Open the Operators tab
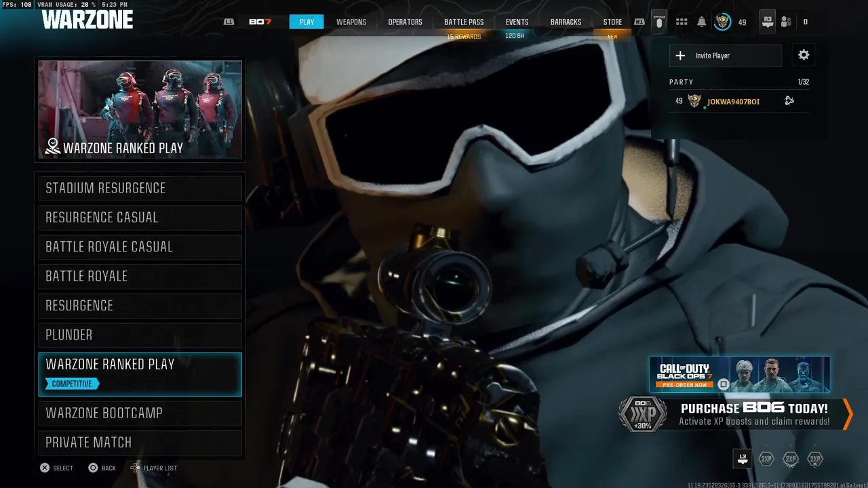The image size is (868, 488). (x=405, y=22)
